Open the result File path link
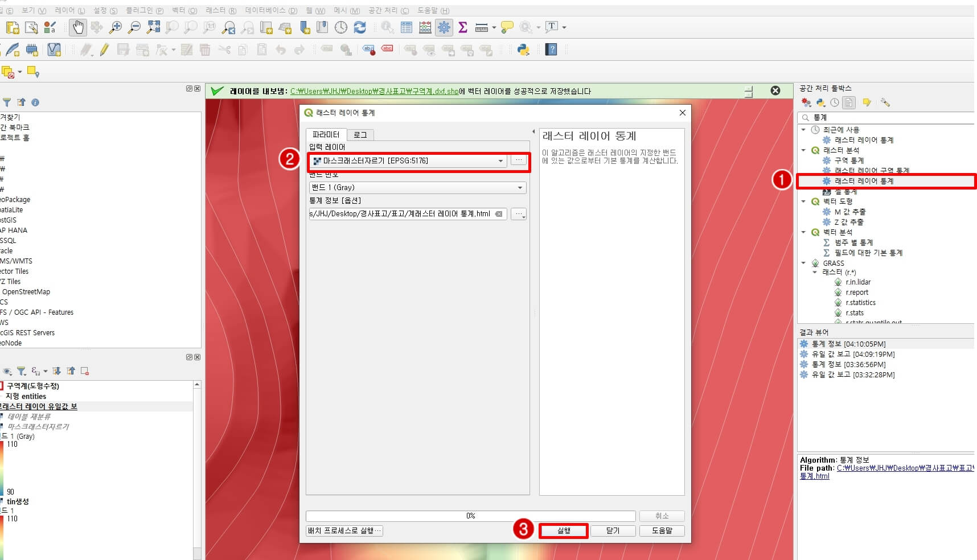The image size is (977, 560). pyautogui.click(x=905, y=468)
